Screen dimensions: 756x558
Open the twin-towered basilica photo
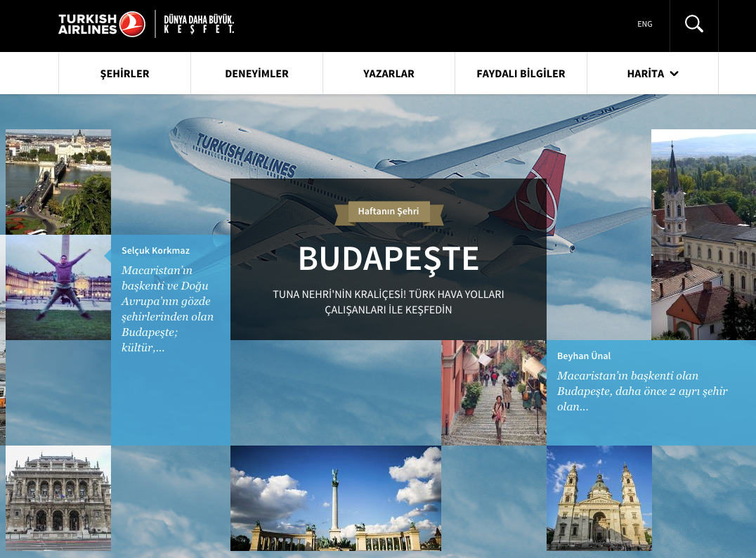coord(599,498)
